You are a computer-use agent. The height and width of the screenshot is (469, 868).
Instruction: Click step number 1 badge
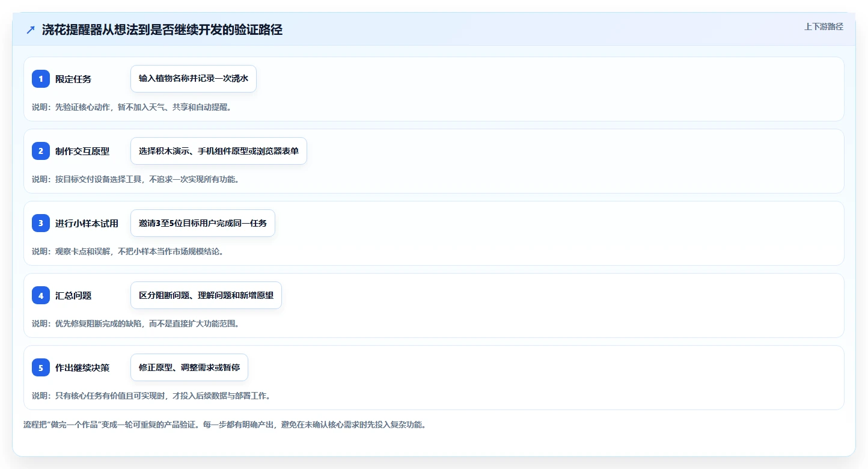pos(41,79)
